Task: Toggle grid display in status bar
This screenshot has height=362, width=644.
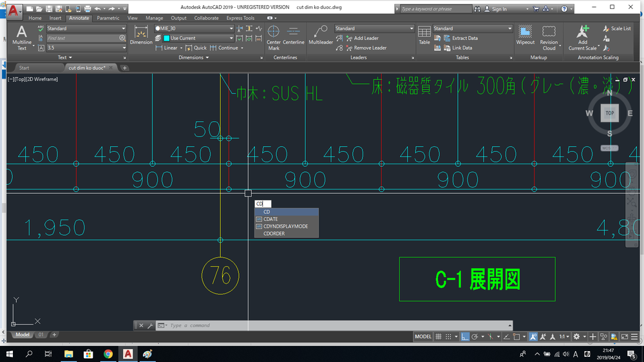Action: point(438,336)
